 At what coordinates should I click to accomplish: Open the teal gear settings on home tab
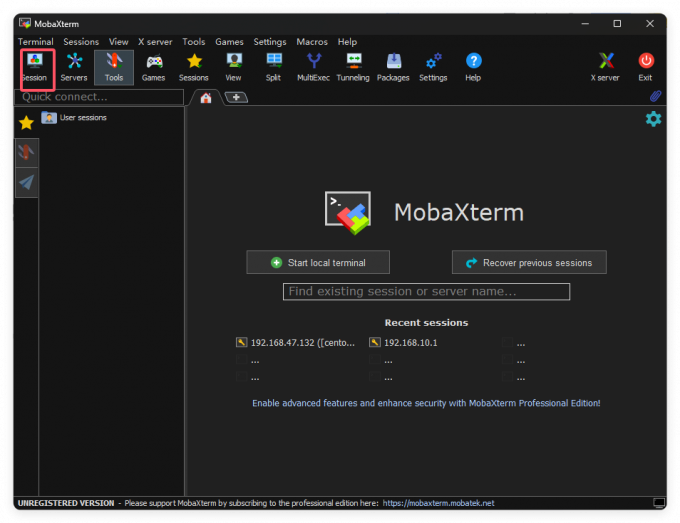pos(653,119)
